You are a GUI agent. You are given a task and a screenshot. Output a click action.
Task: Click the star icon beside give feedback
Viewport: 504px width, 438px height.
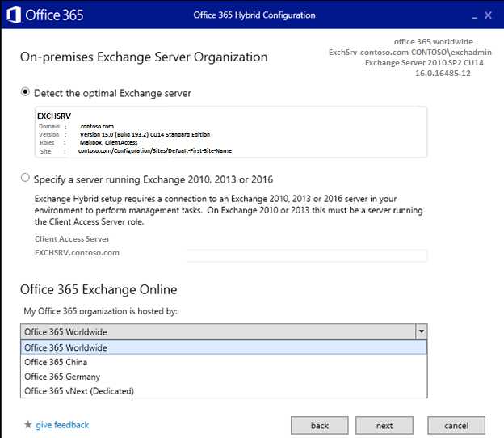tap(28, 424)
